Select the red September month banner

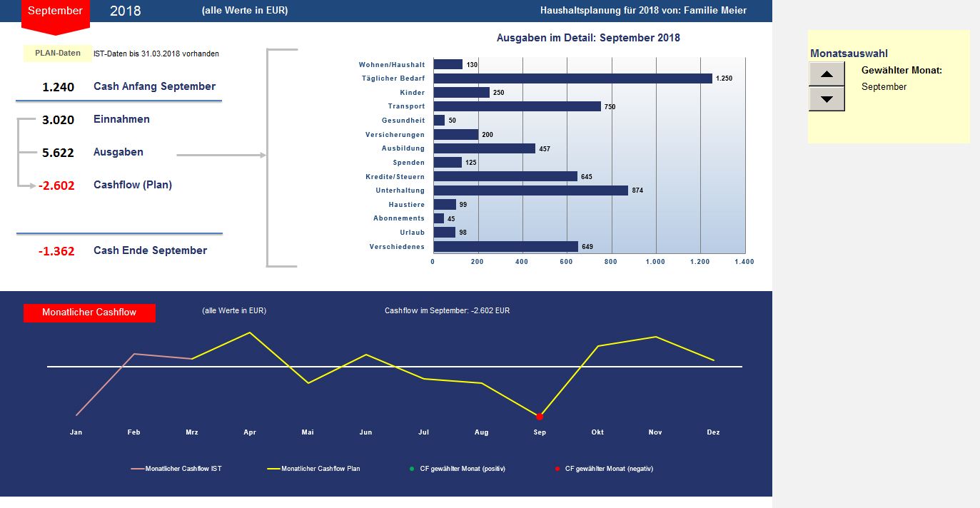(55, 14)
